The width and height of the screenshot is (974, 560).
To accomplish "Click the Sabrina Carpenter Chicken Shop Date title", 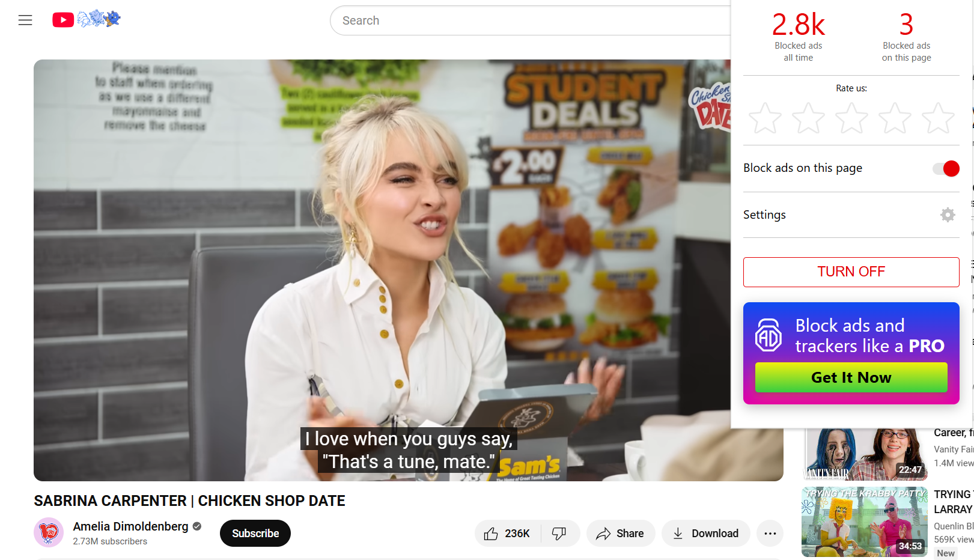I will 189,501.
